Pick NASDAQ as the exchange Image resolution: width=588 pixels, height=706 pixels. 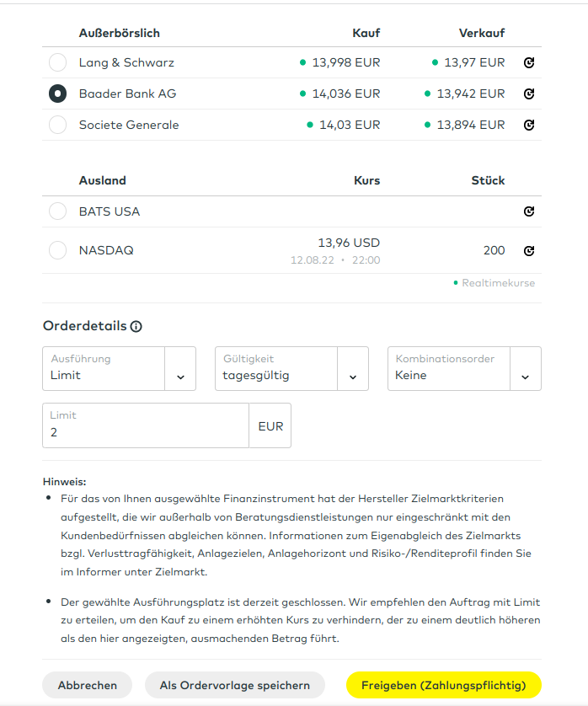pyautogui.click(x=57, y=250)
